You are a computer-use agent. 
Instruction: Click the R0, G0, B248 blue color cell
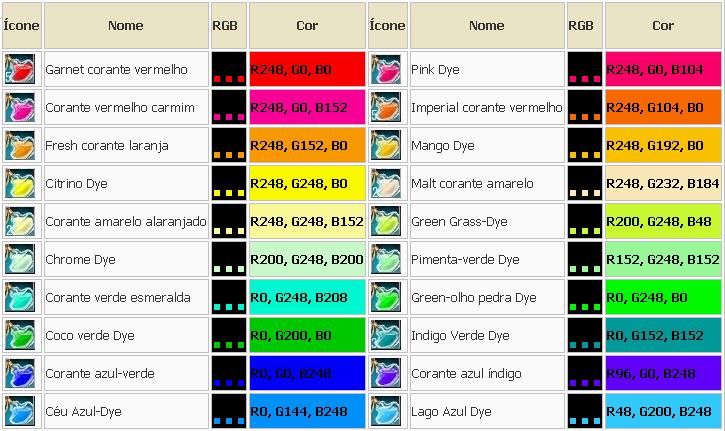click(307, 372)
